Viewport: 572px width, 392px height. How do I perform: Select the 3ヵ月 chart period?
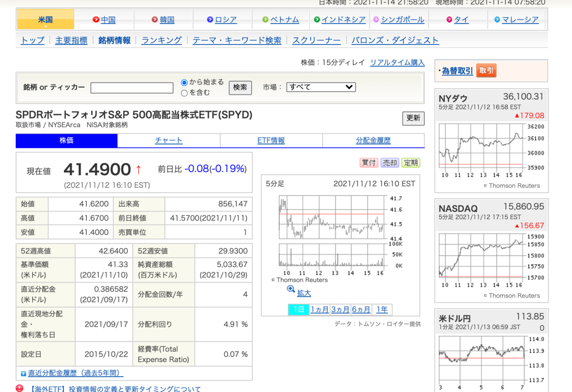point(340,309)
